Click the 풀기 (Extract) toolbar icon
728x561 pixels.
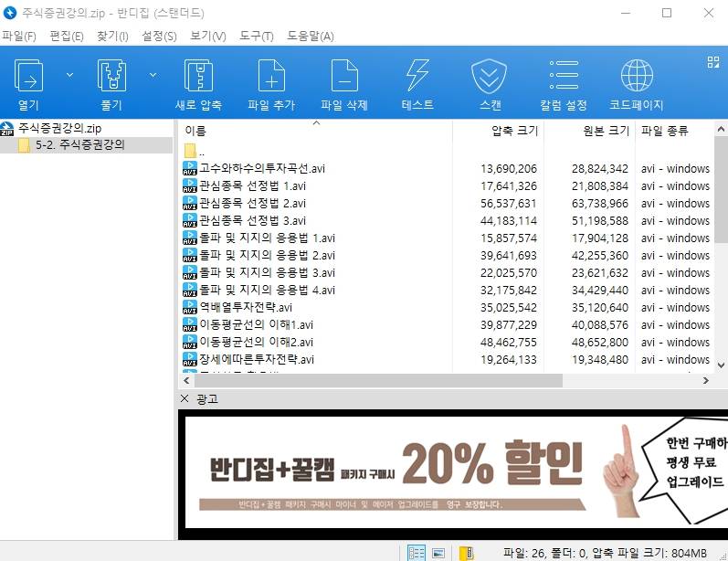coord(111,76)
